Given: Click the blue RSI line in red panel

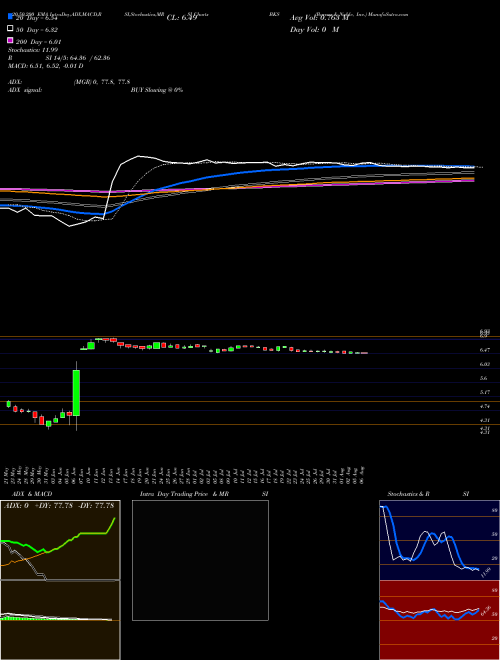Looking at the screenshot, I should click(429, 612).
